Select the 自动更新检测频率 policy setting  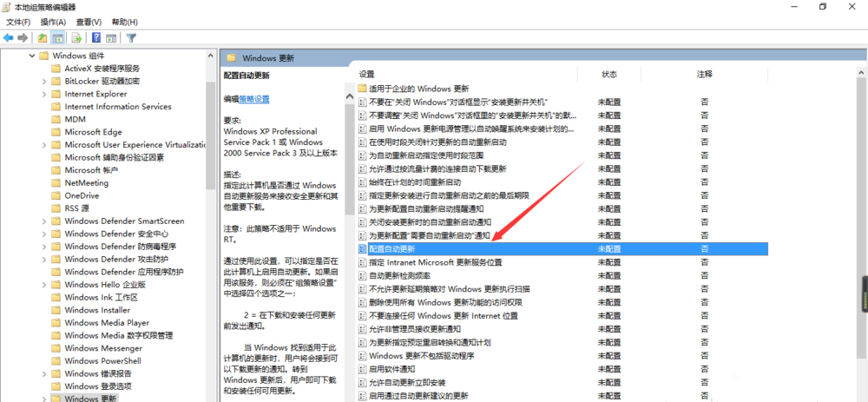point(399,276)
